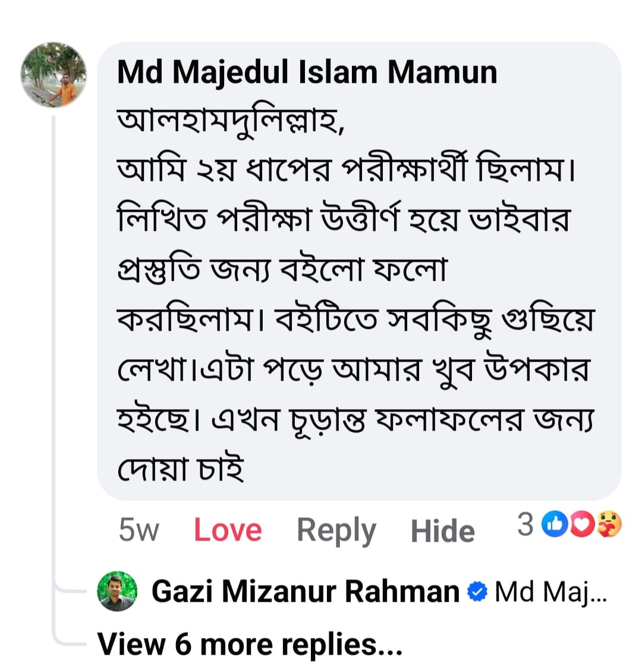This screenshot has height=672, width=642.
Task: Hide this comment
Action: (442, 530)
